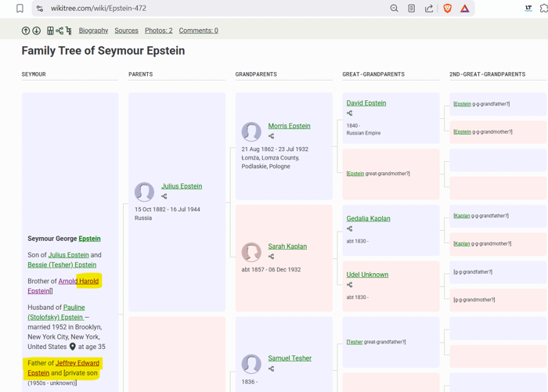
Task: Click the down arrow navigation icon
Action: pyautogui.click(x=36, y=31)
